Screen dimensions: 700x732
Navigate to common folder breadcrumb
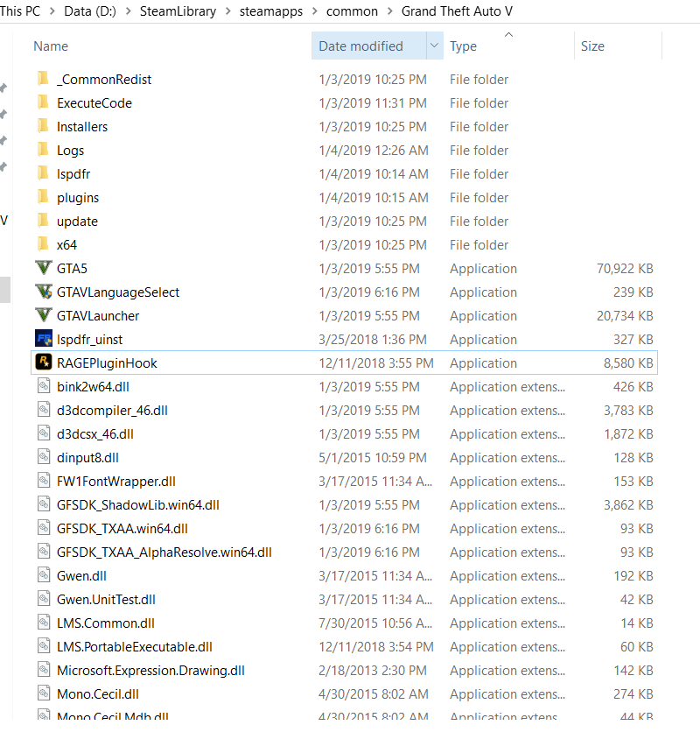(x=352, y=11)
